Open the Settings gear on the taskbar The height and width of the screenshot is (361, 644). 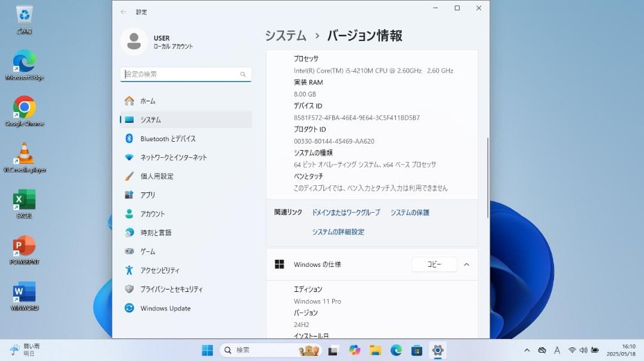click(x=438, y=350)
